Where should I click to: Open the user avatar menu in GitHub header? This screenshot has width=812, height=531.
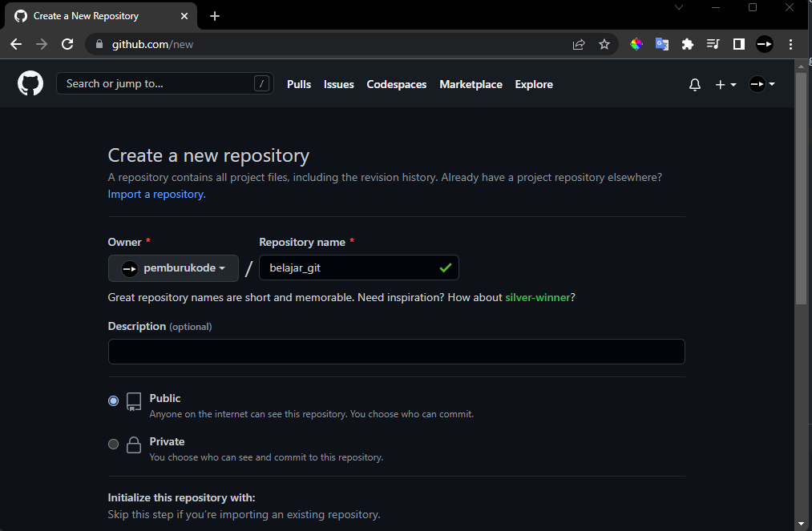(x=762, y=84)
